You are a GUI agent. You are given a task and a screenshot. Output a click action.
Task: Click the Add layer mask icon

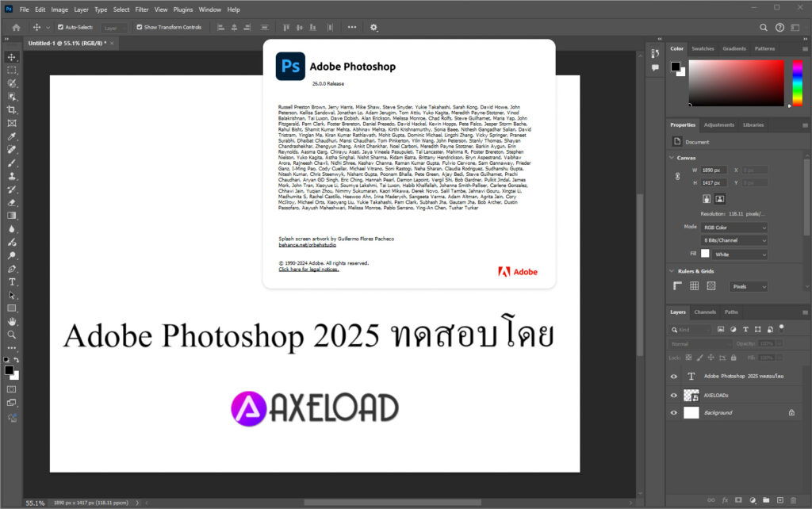[x=738, y=500]
